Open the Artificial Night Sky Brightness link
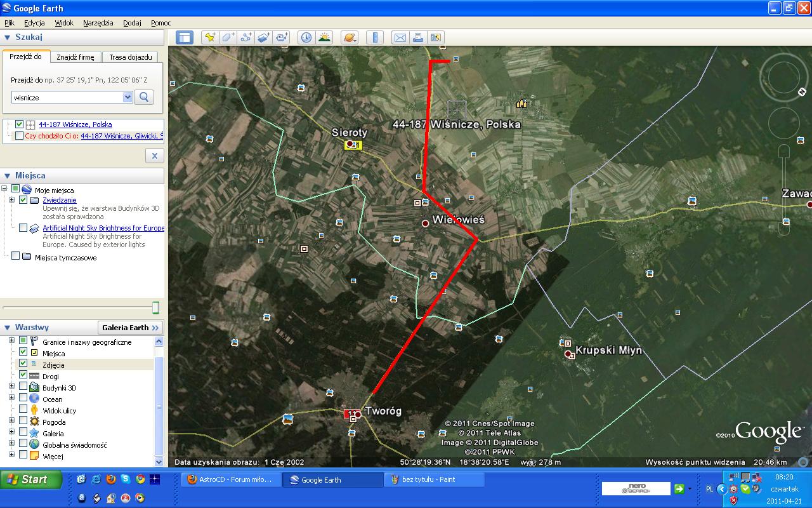 pos(103,227)
